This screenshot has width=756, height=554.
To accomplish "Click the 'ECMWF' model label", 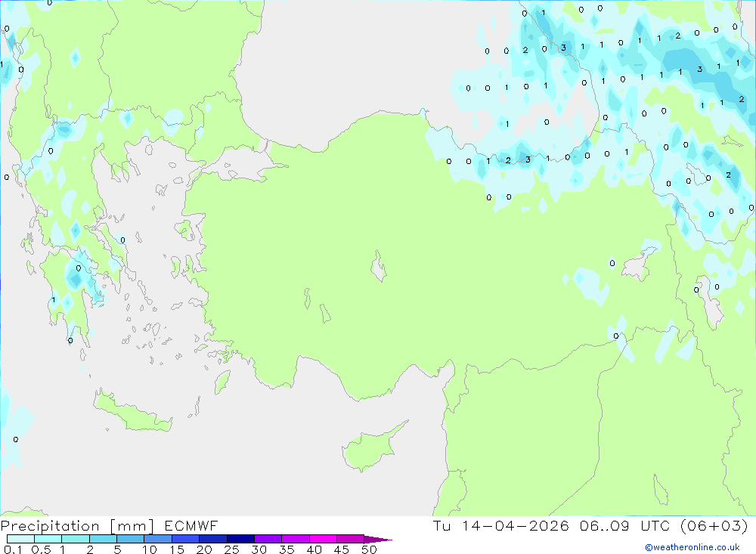I will [x=191, y=525].
